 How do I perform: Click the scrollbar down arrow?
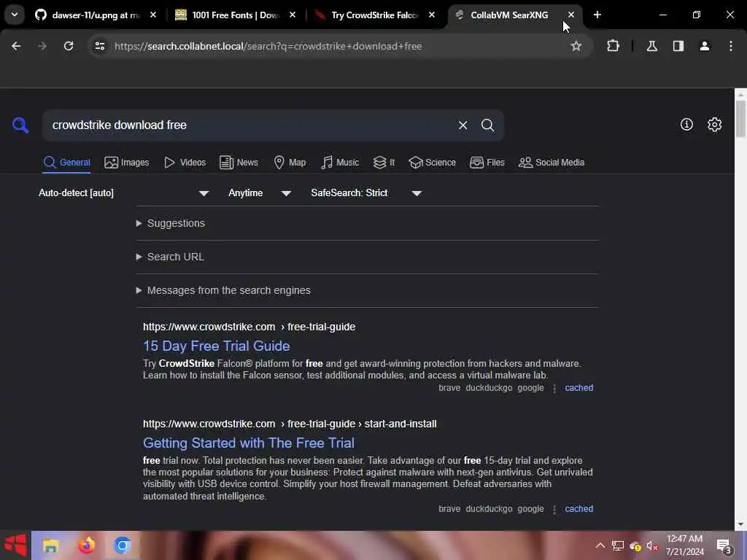(740, 524)
